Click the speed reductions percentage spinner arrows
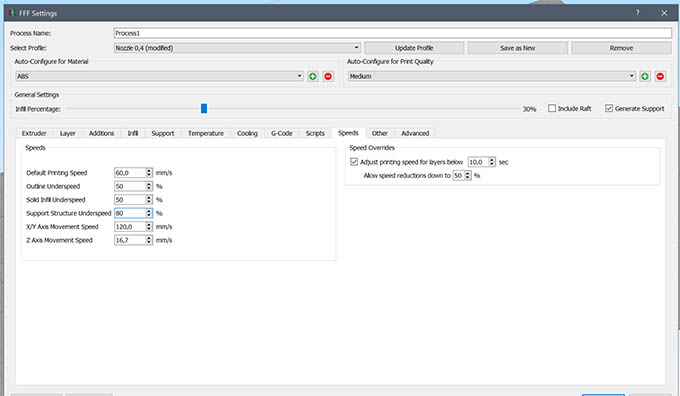 tap(468, 175)
